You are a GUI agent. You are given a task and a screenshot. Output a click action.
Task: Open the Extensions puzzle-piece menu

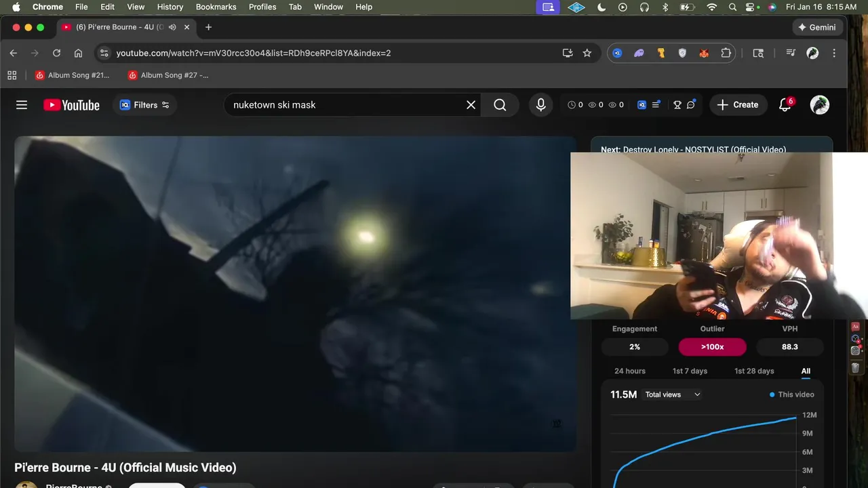[x=726, y=53]
